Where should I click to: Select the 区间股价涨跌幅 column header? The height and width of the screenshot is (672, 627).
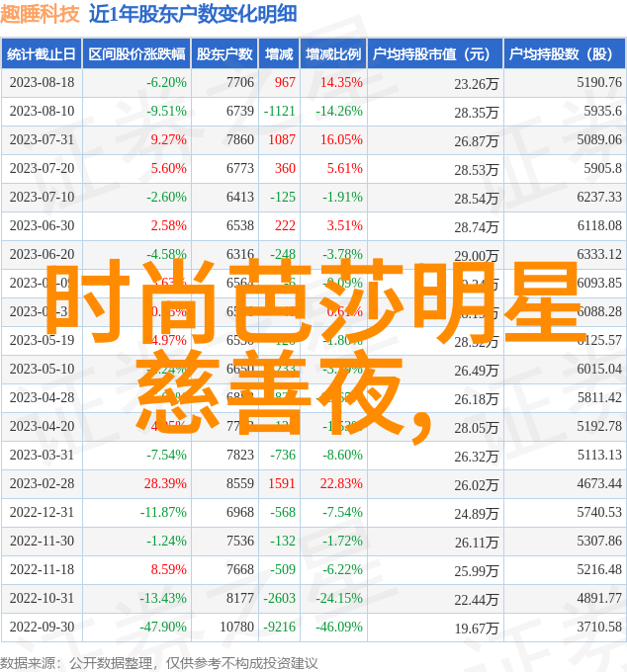coord(136,54)
